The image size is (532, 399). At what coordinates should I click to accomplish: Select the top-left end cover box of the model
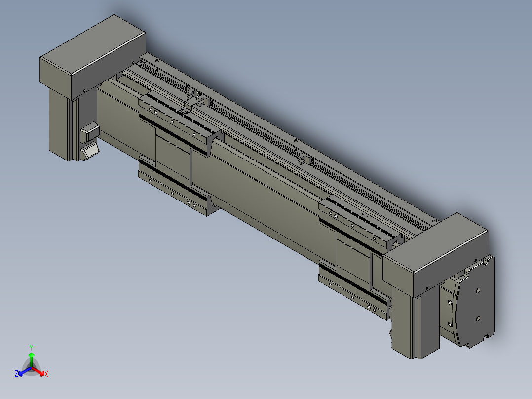tap(93, 57)
